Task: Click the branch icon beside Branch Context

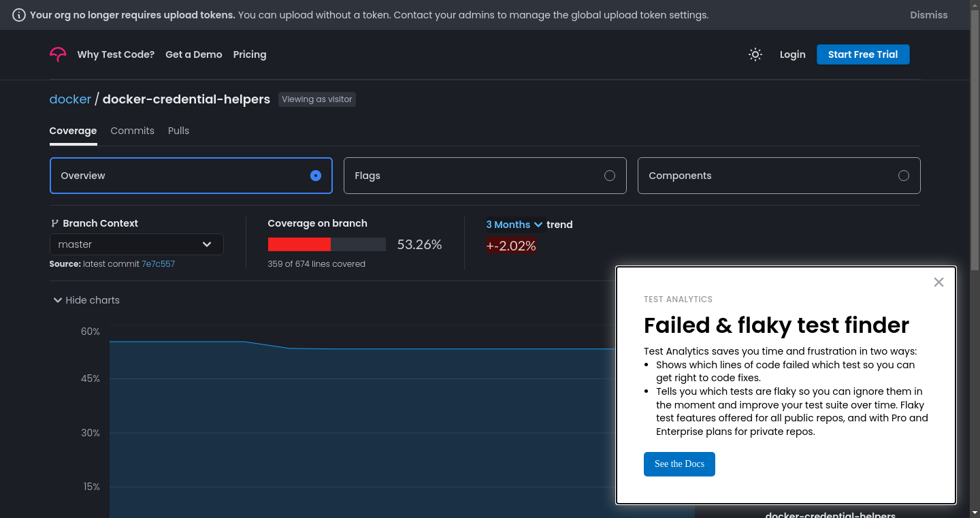Action: point(54,223)
